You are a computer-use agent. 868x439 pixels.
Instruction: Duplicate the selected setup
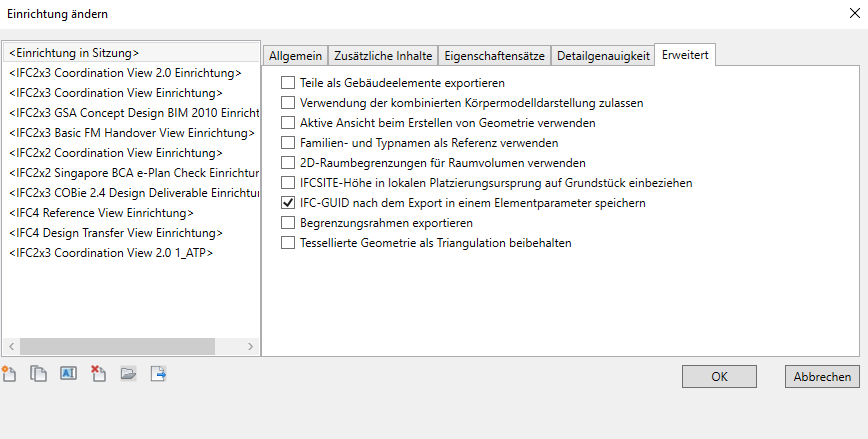click(x=38, y=375)
